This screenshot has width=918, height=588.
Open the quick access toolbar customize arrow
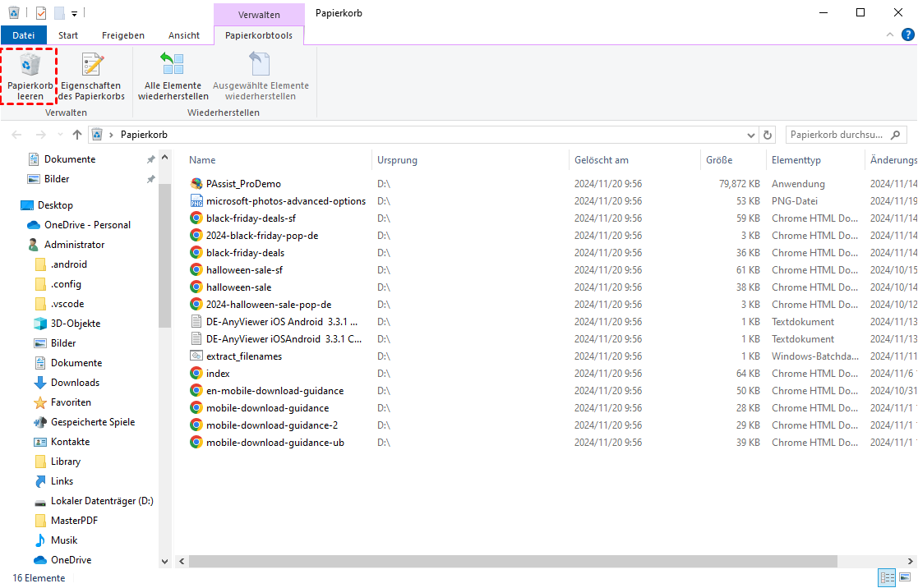point(74,13)
